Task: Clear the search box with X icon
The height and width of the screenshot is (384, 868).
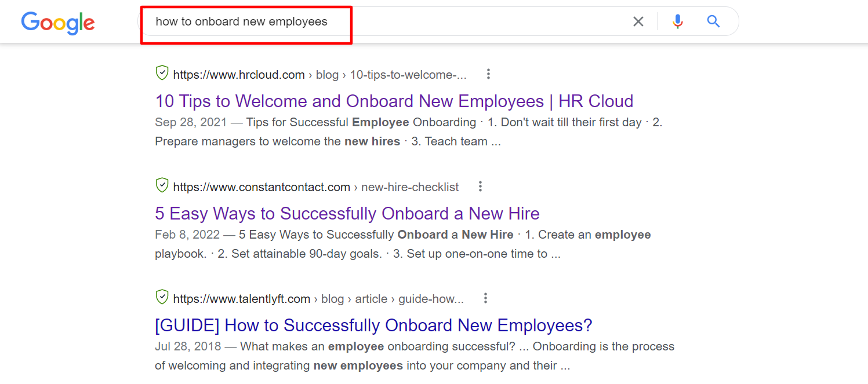Action: [x=638, y=22]
